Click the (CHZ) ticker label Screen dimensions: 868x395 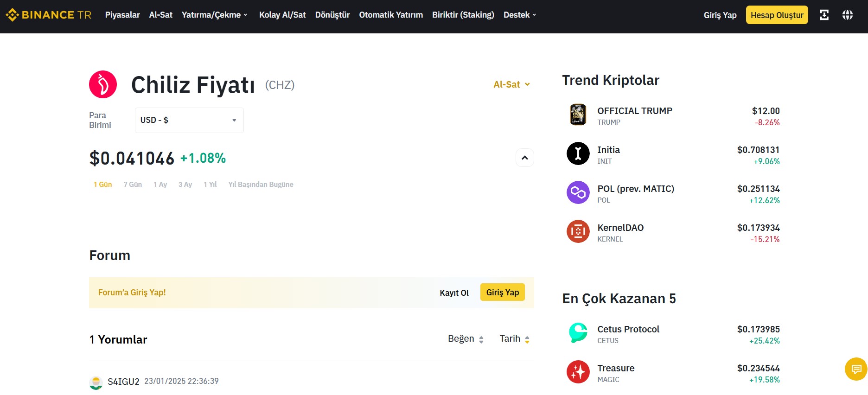click(280, 85)
